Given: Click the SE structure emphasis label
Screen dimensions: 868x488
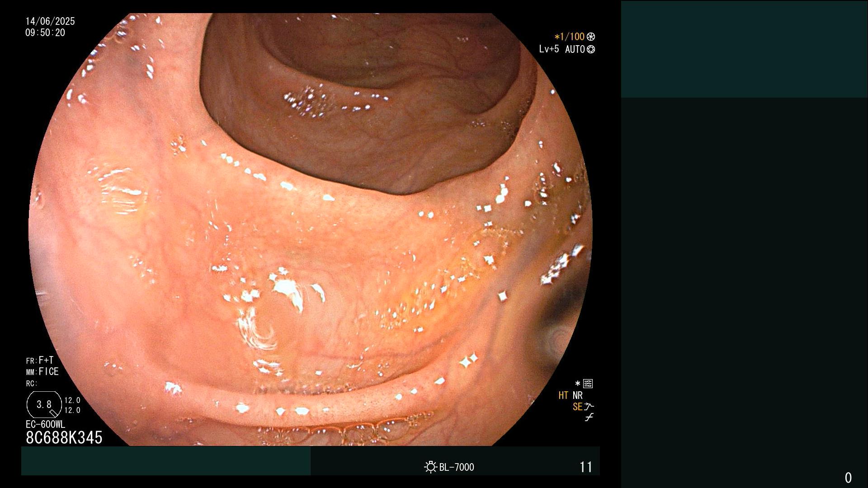Looking at the screenshot, I should pyautogui.click(x=577, y=407).
